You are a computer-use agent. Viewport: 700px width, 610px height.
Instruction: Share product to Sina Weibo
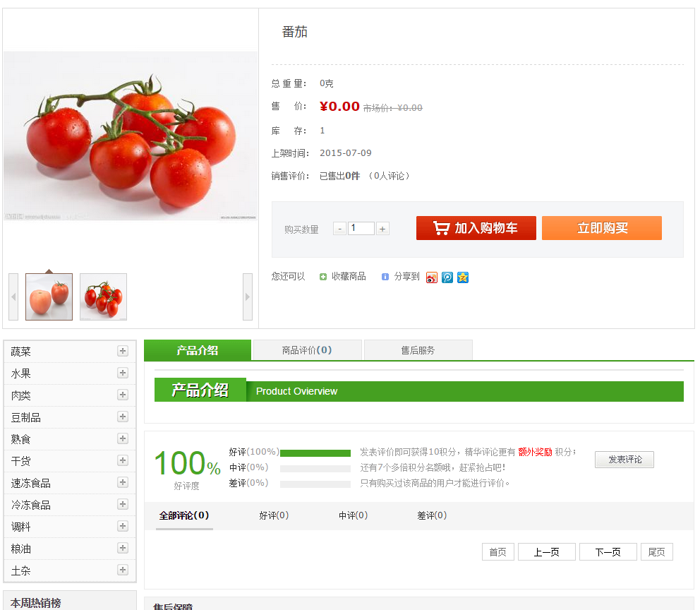point(432,277)
